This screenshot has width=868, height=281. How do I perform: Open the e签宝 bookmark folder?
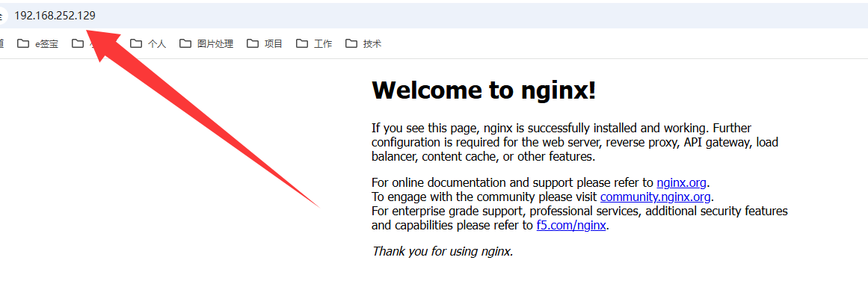(x=37, y=43)
